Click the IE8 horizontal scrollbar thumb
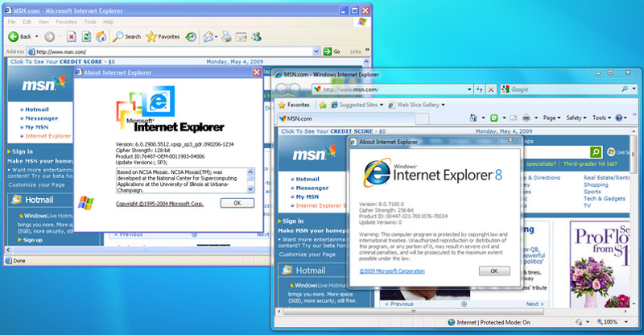This screenshot has width=644, height=335. (414, 312)
